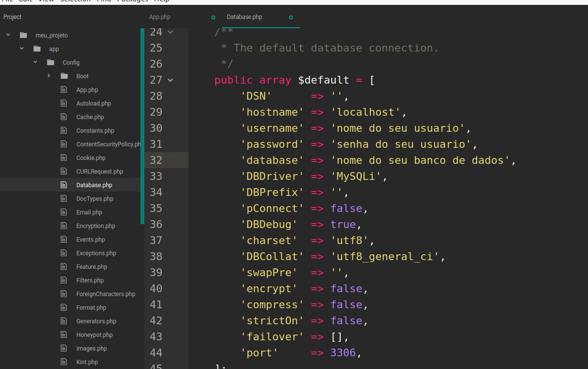Click the port value 3306
The image size is (588, 369).
343,352
